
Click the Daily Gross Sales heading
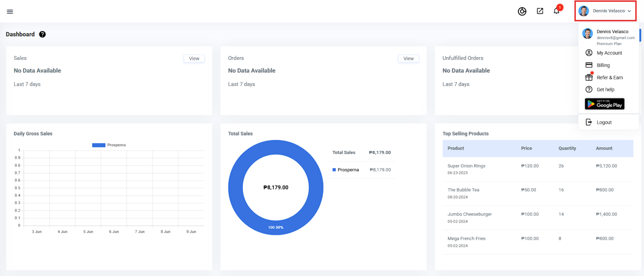pos(33,134)
